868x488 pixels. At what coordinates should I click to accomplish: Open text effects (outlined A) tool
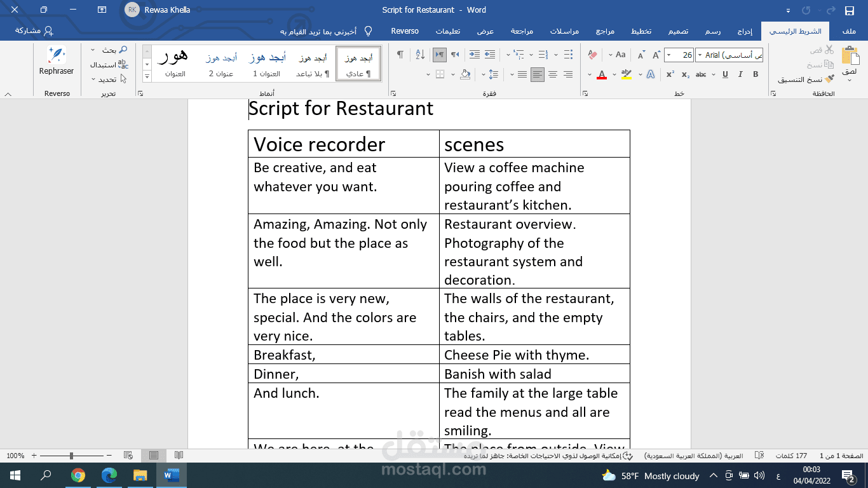click(651, 74)
